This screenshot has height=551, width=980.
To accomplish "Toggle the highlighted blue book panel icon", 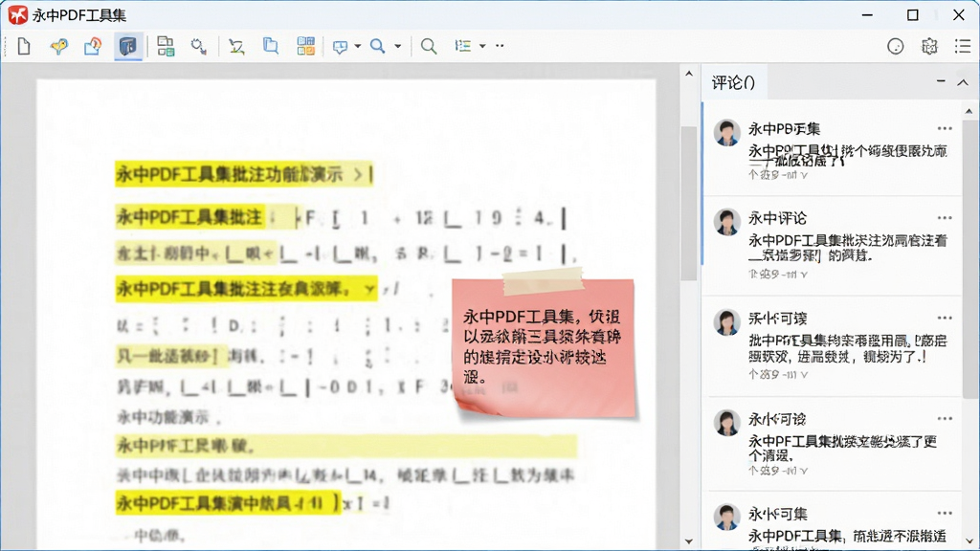I will 128,46.
